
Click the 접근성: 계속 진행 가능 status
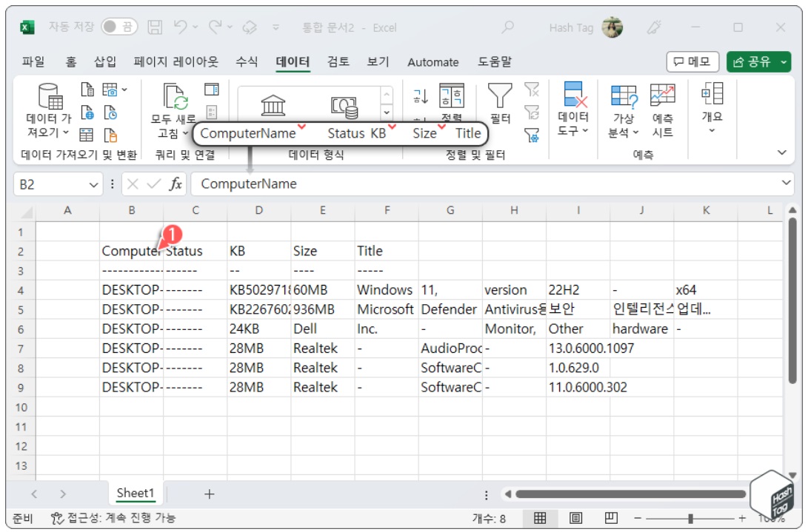point(113,518)
